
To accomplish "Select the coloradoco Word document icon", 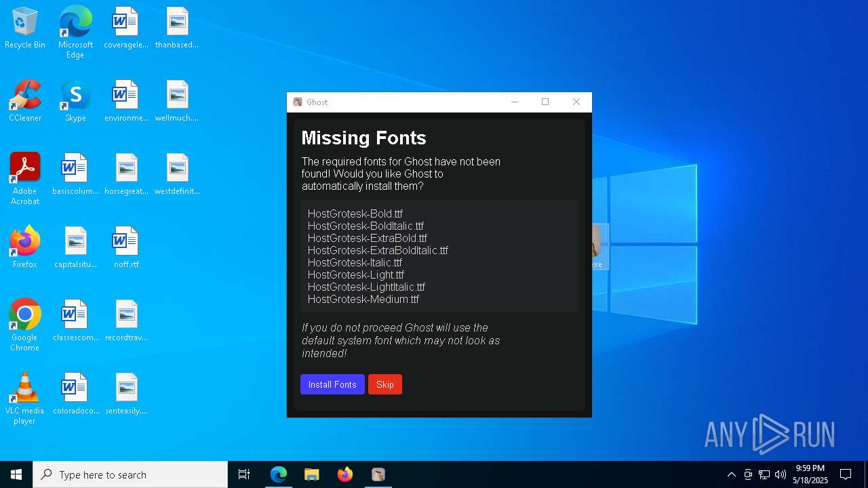I will pyautogui.click(x=75, y=394).
